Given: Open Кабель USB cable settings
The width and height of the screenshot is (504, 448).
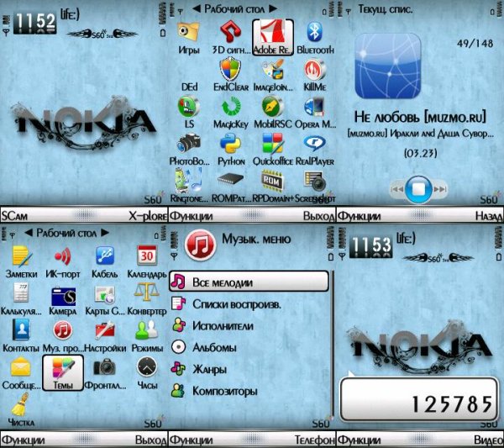Looking at the screenshot, I should click(x=104, y=261).
